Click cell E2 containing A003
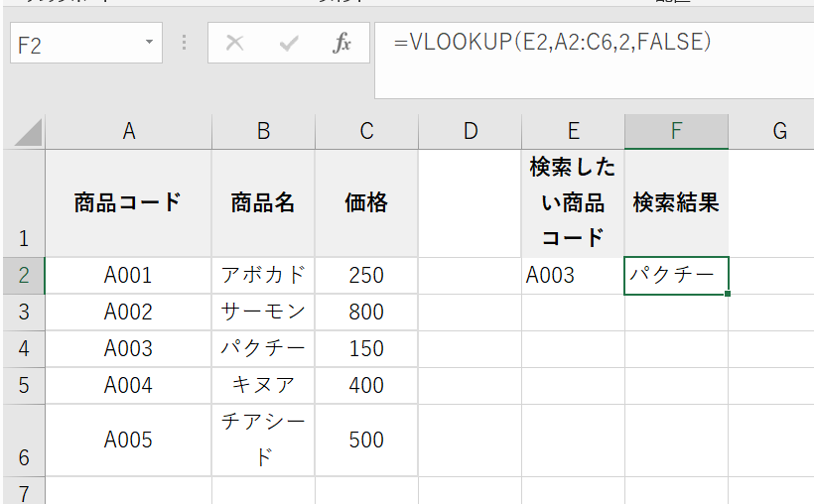The width and height of the screenshot is (814, 504). coord(573,276)
